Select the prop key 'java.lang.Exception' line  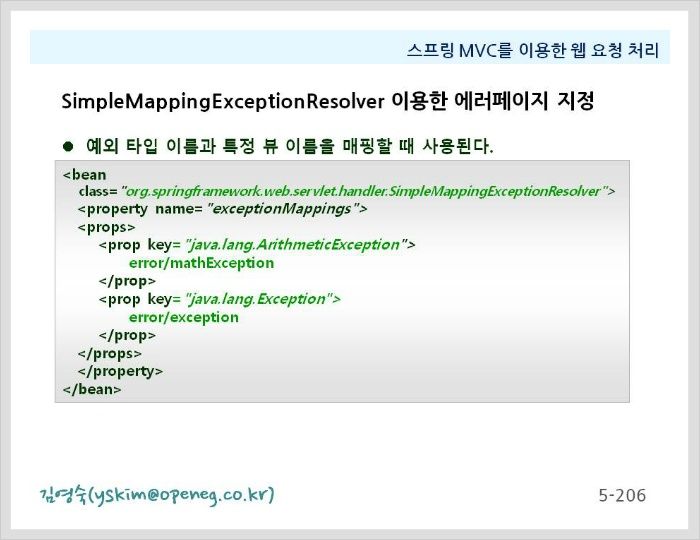[220, 299]
